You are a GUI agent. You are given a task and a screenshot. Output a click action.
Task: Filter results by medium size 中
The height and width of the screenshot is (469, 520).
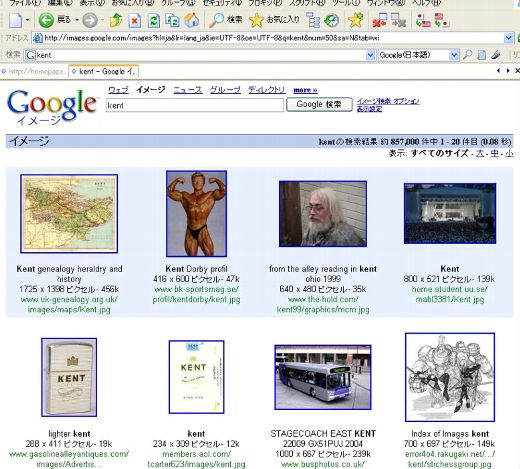click(x=495, y=153)
